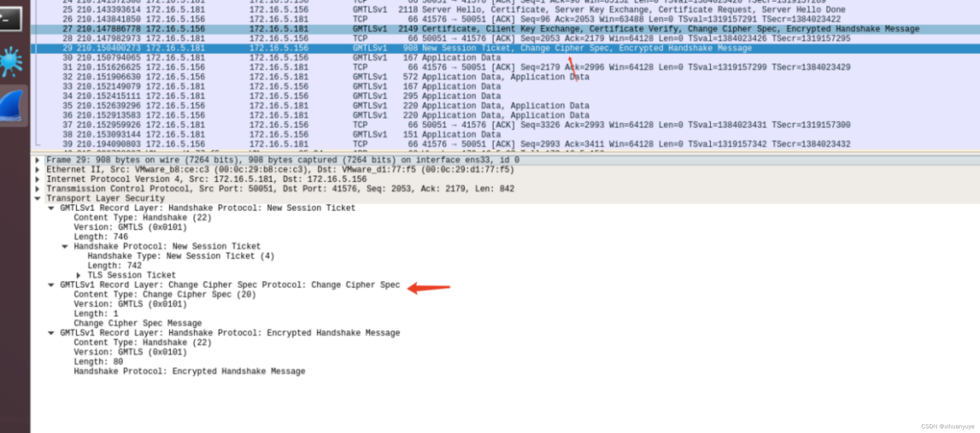
Task: Click the Wireshark shark fin dock icon
Action: pos(12,105)
